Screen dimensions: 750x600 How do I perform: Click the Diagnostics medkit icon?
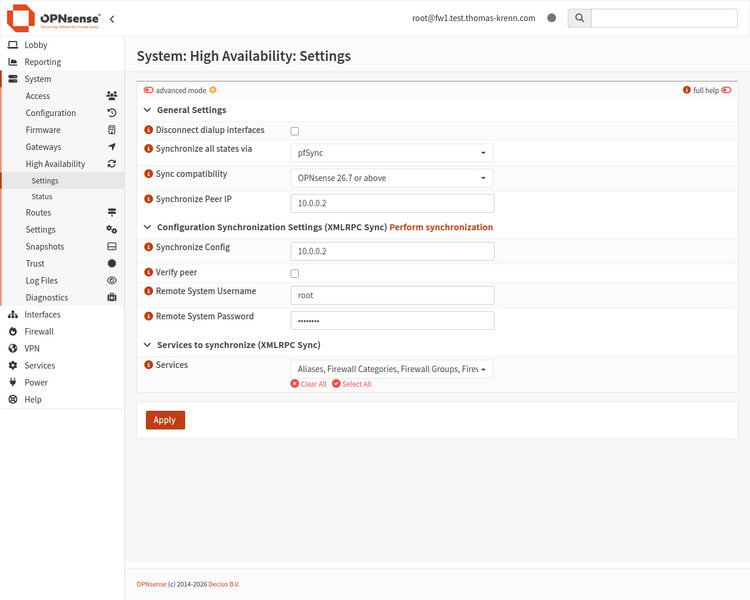111,297
